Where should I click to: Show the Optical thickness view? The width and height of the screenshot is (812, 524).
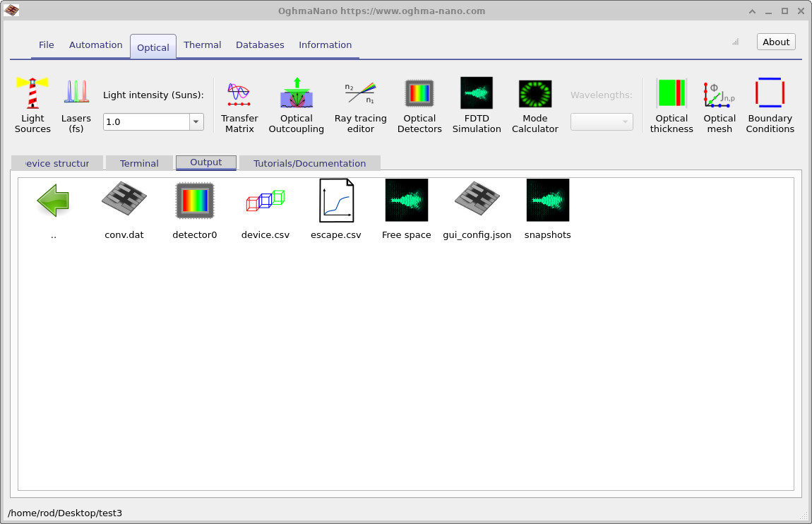pyautogui.click(x=671, y=105)
